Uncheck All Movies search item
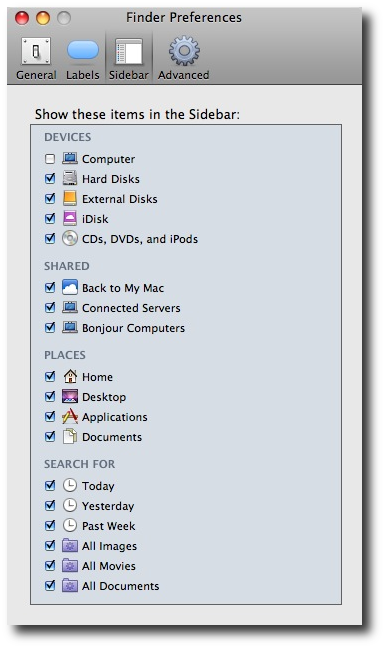 pos(50,565)
